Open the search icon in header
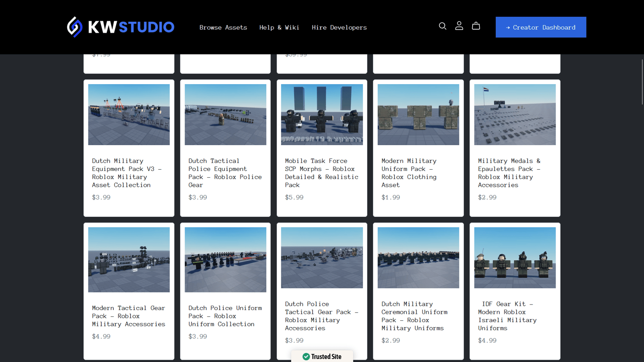This screenshot has height=362, width=644. tap(443, 26)
